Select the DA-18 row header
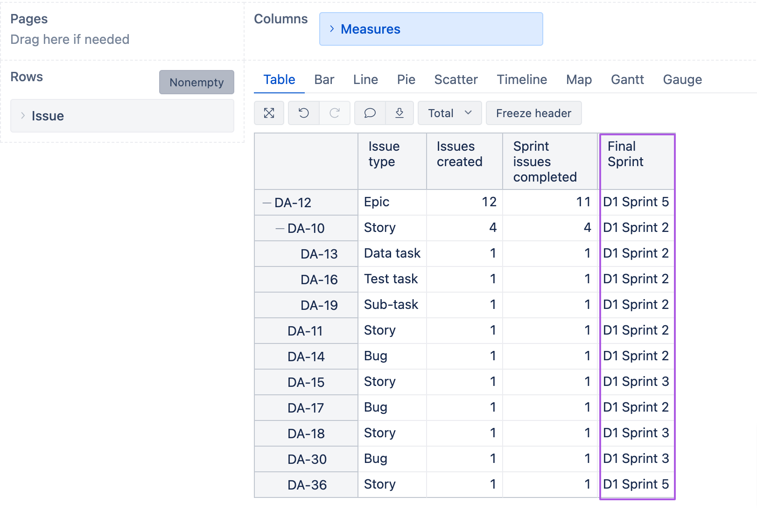This screenshot has width=757, height=532. tap(306, 434)
